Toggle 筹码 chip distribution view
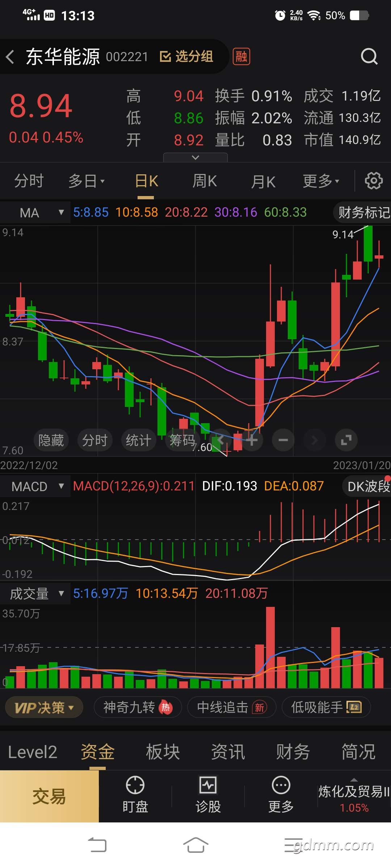 coord(182,440)
